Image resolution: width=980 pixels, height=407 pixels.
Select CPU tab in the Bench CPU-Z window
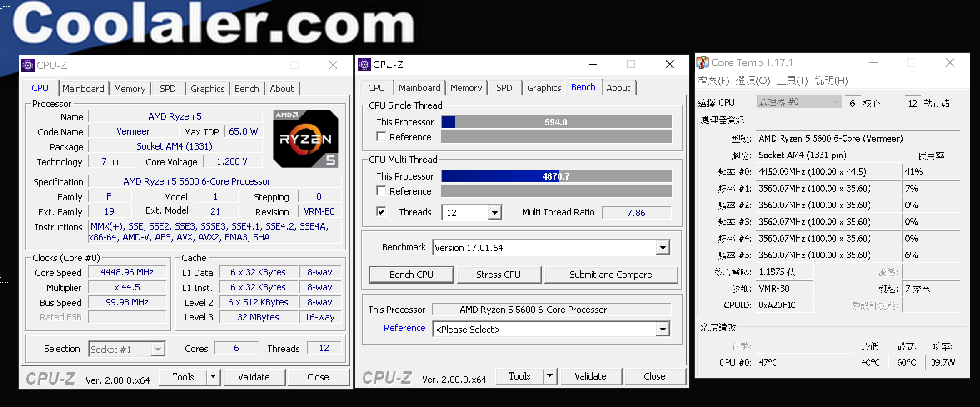pyautogui.click(x=377, y=88)
